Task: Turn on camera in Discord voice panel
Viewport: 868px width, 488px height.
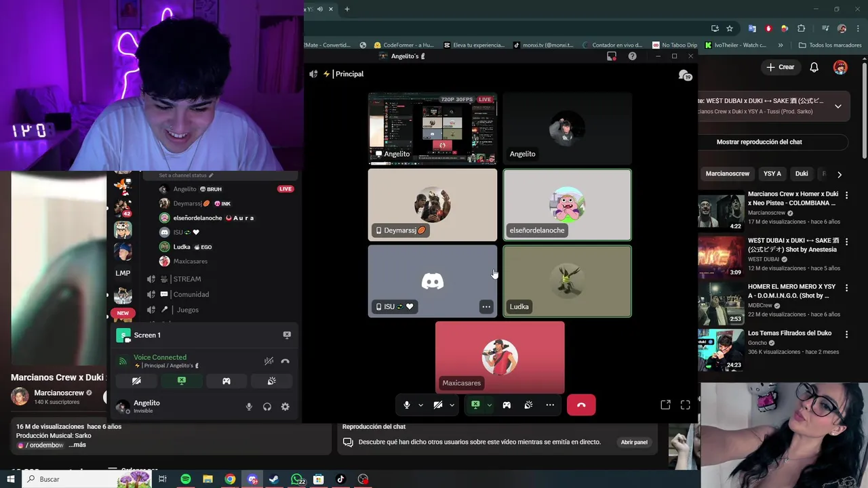Action: pos(136,381)
